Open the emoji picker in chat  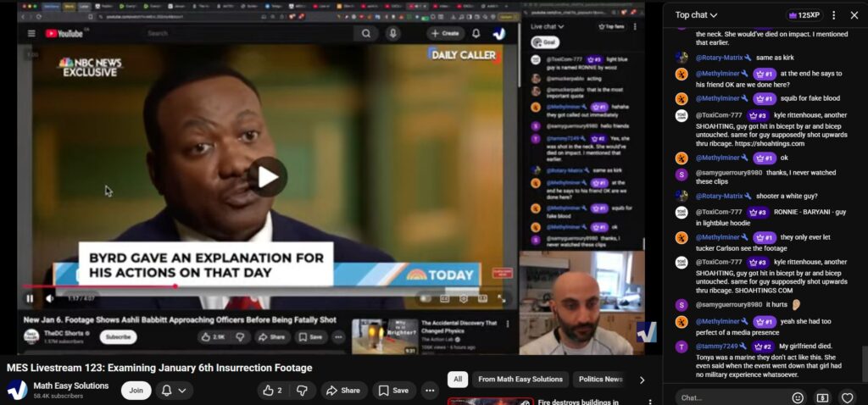point(798,397)
